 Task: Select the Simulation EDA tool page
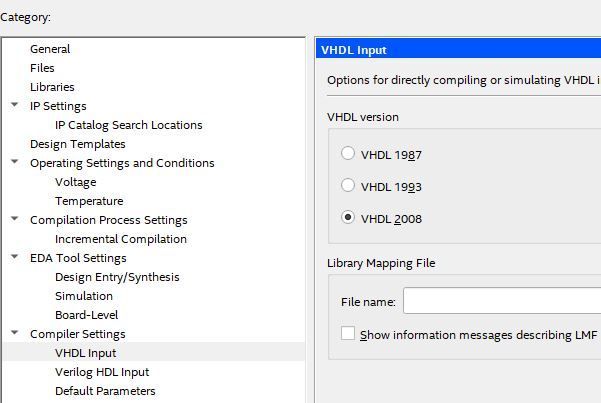click(x=84, y=296)
